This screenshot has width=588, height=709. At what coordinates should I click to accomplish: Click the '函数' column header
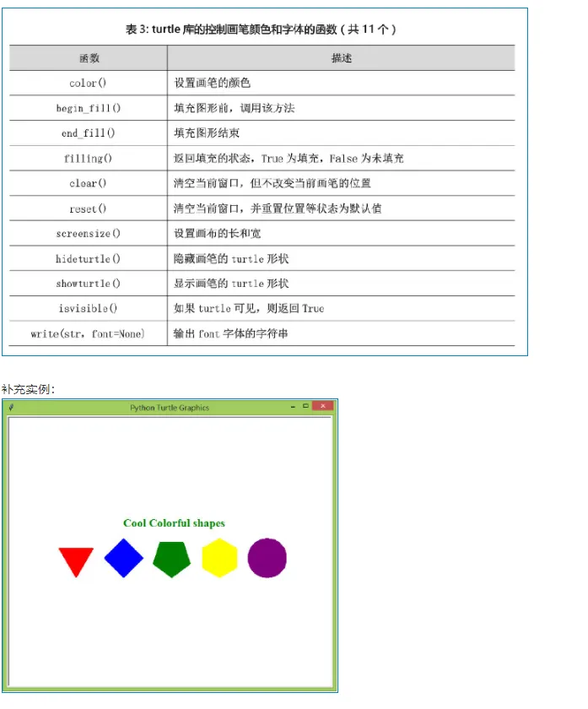point(89,58)
